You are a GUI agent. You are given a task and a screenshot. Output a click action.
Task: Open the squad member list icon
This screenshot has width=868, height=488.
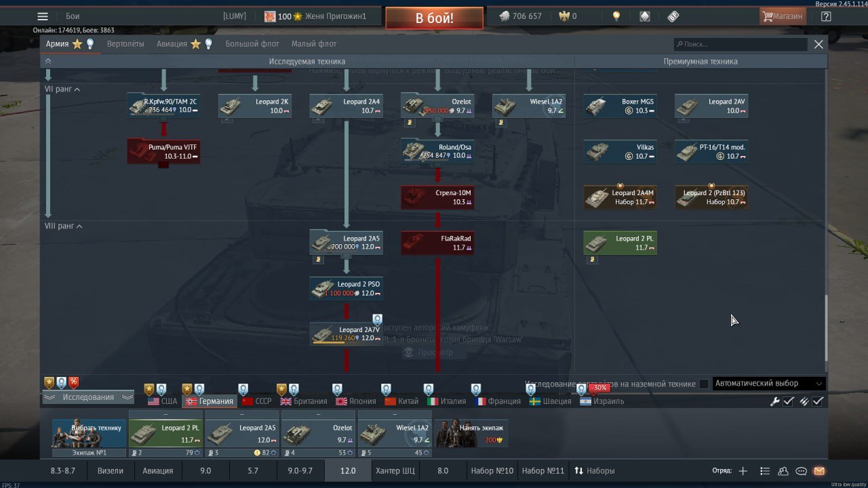click(765, 471)
